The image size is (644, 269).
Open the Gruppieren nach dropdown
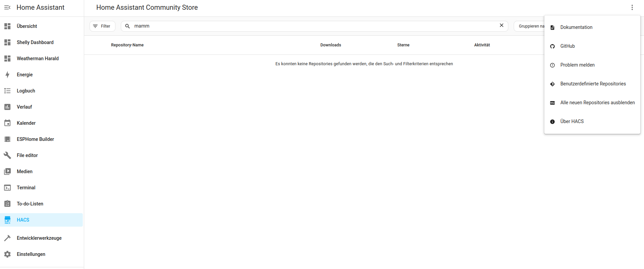tap(529, 26)
